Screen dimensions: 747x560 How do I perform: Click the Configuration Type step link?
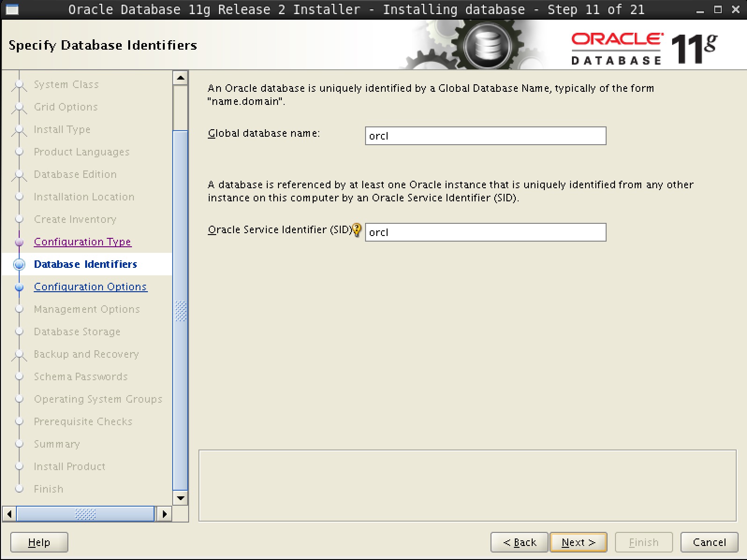83,242
